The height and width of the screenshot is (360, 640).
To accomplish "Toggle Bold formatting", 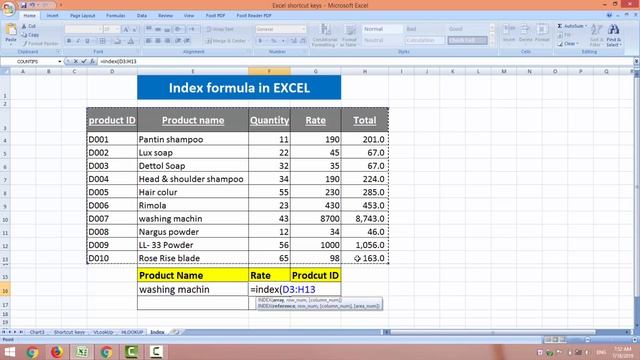I will [69, 41].
